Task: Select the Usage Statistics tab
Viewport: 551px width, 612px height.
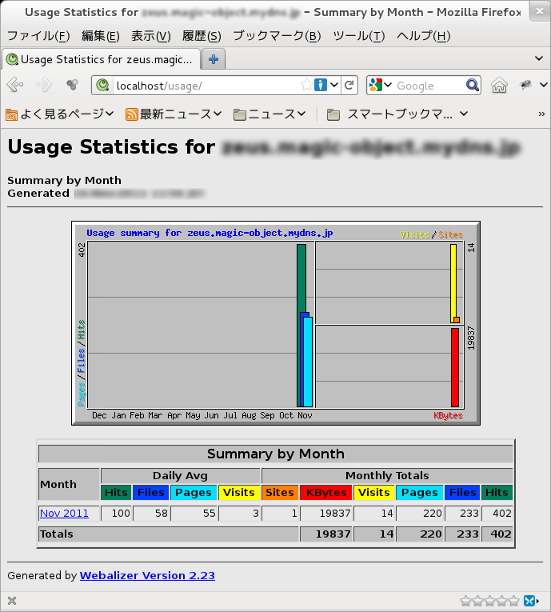Action: [101, 59]
